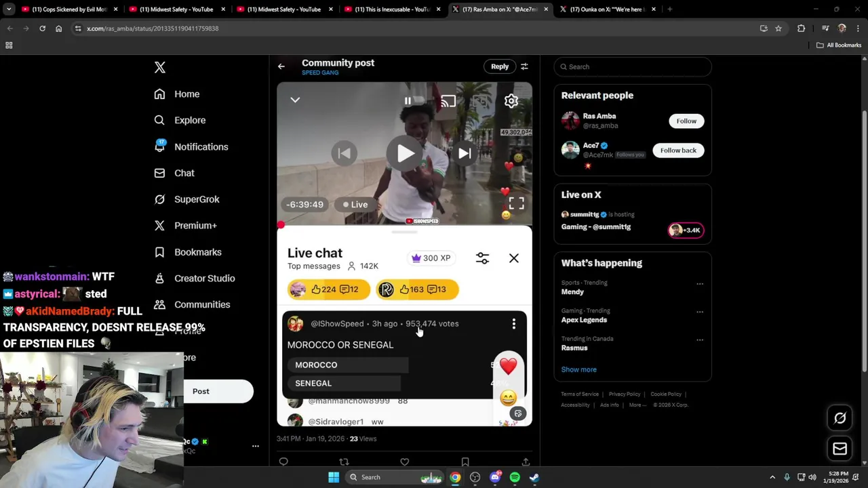Reply to post with comment icon
Viewport: 868px width, 488px height.
tap(283, 462)
